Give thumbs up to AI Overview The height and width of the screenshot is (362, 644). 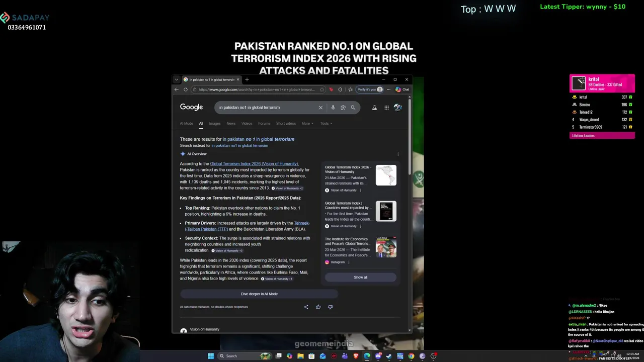[318, 307]
